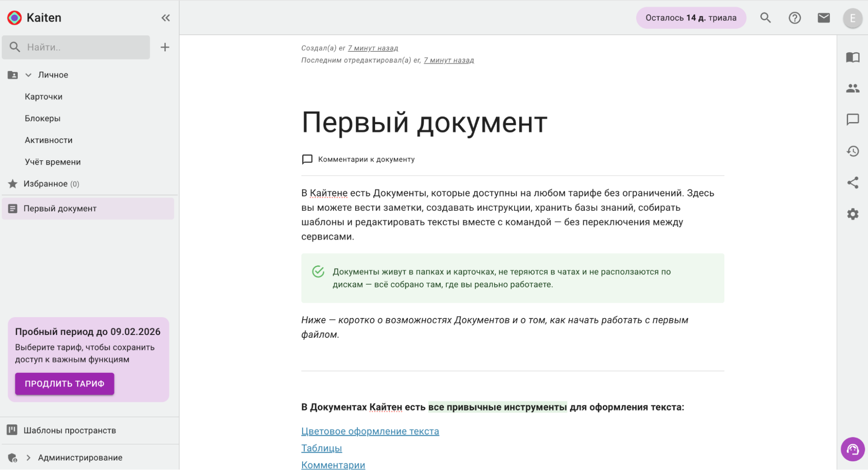This screenshot has height=470, width=868.
Task: Open the comments bubble icon in right panel
Action: pos(853,120)
